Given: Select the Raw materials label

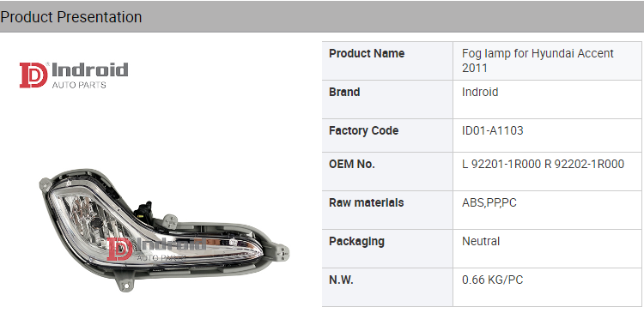Looking at the screenshot, I should pos(367,202).
